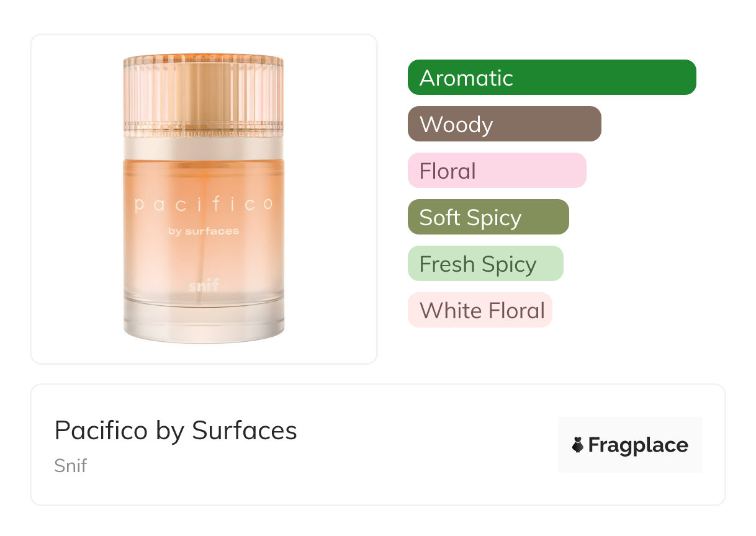Image resolution: width=756 pixels, height=536 pixels.
Task: Open the Snif brand link under the title
Action: point(70,465)
